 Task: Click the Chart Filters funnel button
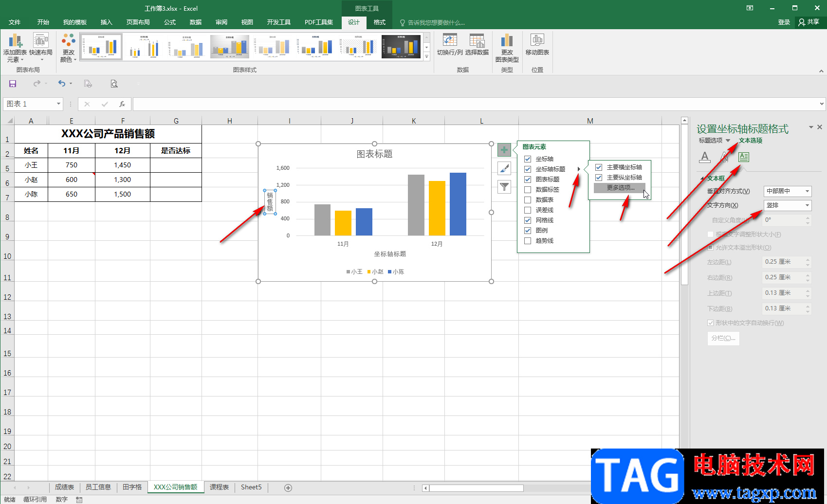(504, 187)
